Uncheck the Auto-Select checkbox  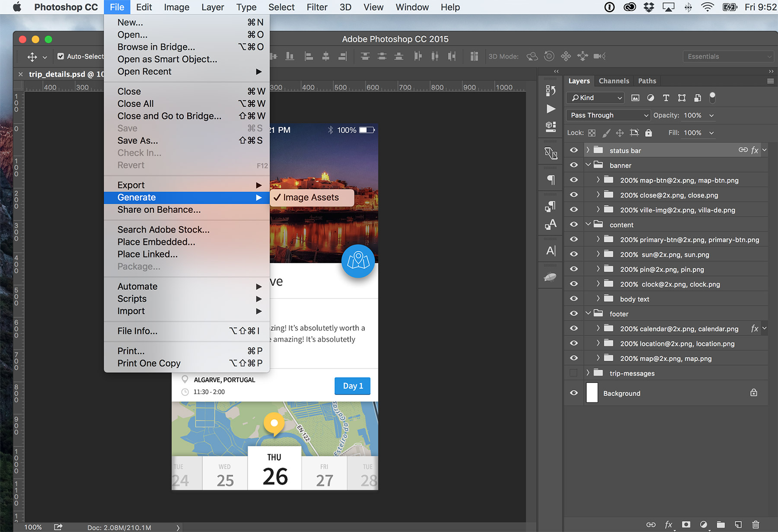pyautogui.click(x=61, y=56)
